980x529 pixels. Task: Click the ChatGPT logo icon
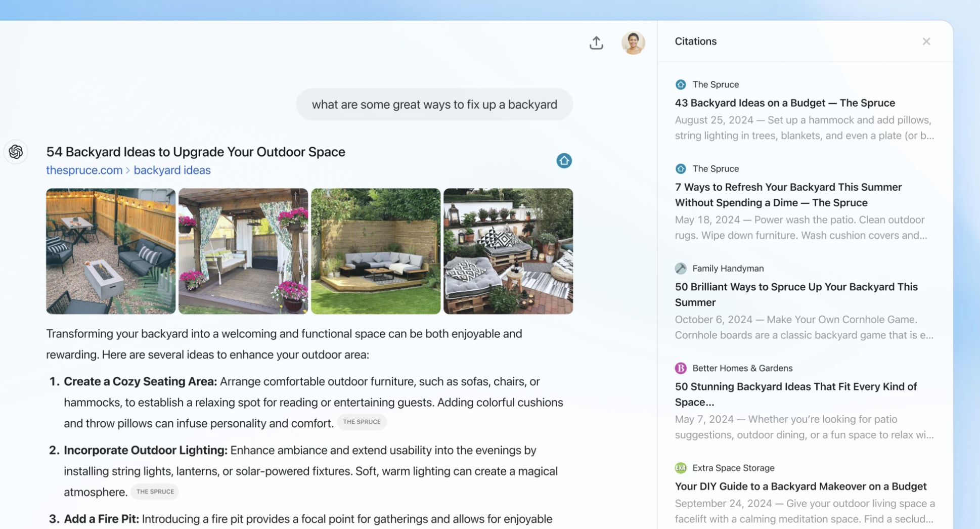pos(16,152)
